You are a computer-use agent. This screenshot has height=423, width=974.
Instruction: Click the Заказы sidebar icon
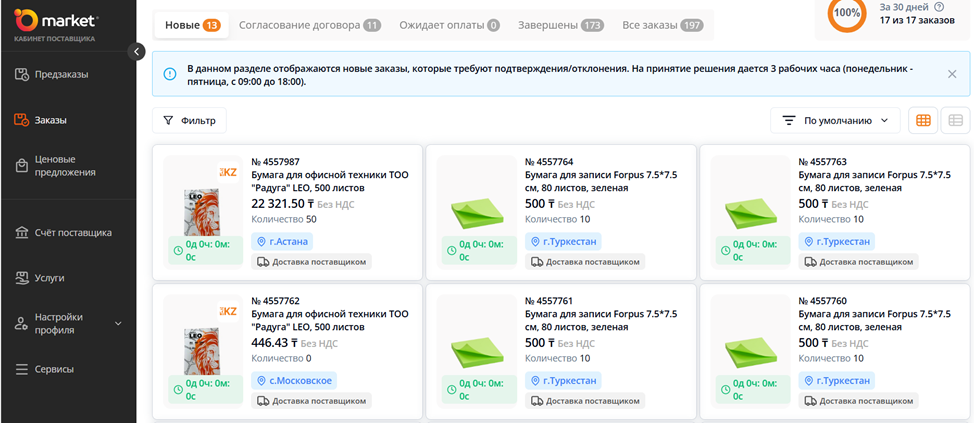tap(22, 120)
